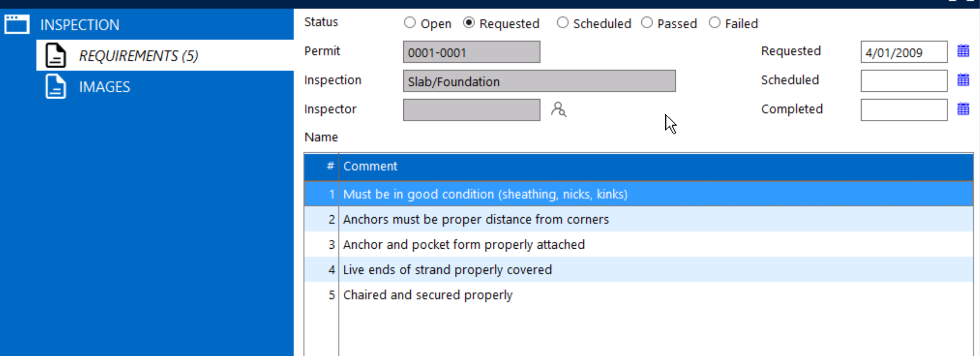This screenshot has height=356, width=980.
Task: Click the Requested date input field
Action: [903, 52]
